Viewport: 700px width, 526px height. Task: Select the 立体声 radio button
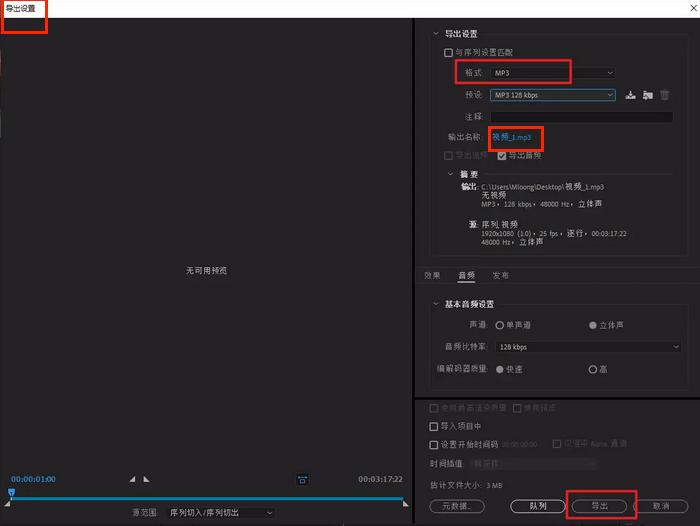(593, 325)
